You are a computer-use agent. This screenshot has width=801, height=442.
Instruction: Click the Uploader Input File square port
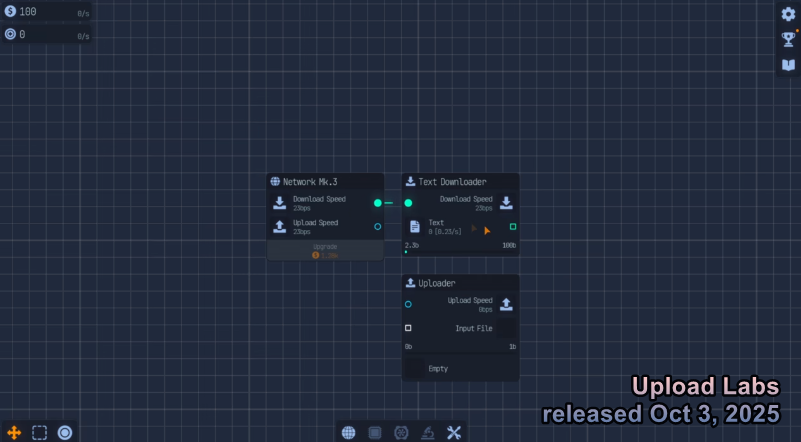pos(408,328)
